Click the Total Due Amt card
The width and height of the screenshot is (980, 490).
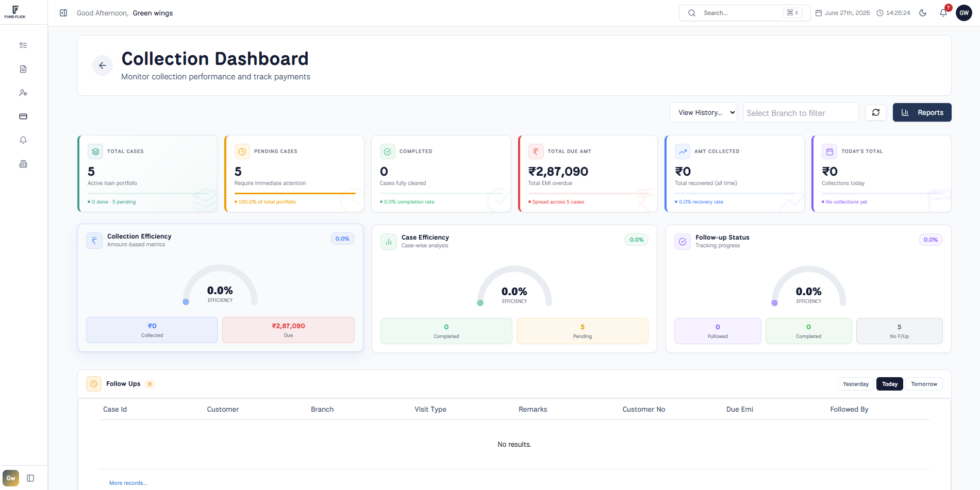(588, 174)
